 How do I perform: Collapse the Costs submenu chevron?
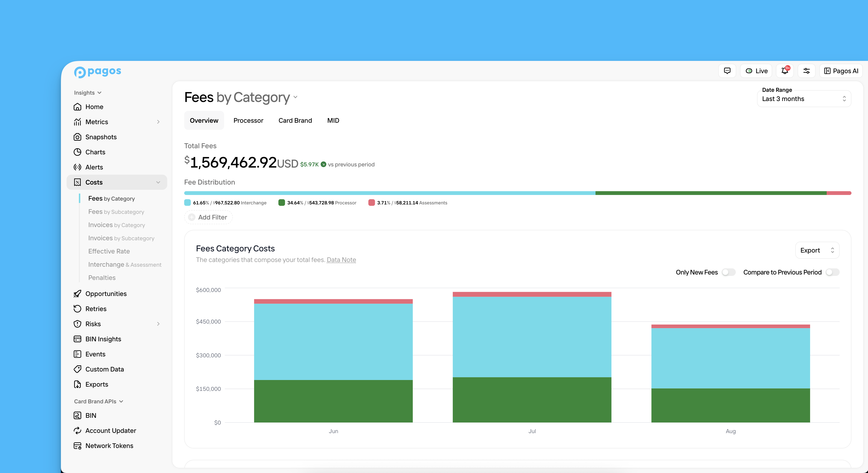coord(158,182)
